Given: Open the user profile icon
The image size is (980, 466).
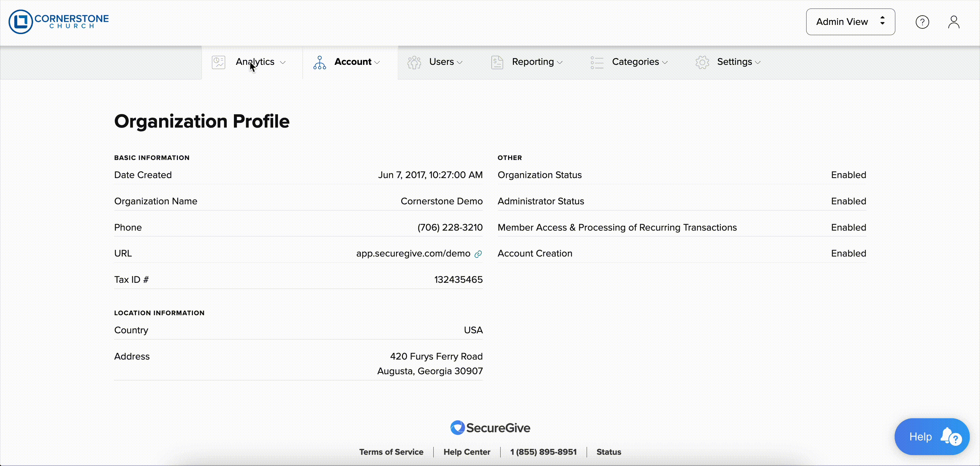Looking at the screenshot, I should [953, 22].
